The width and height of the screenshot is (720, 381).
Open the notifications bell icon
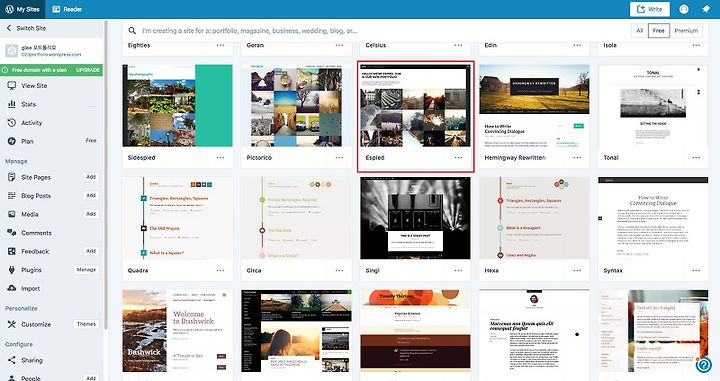pyautogui.click(x=706, y=9)
